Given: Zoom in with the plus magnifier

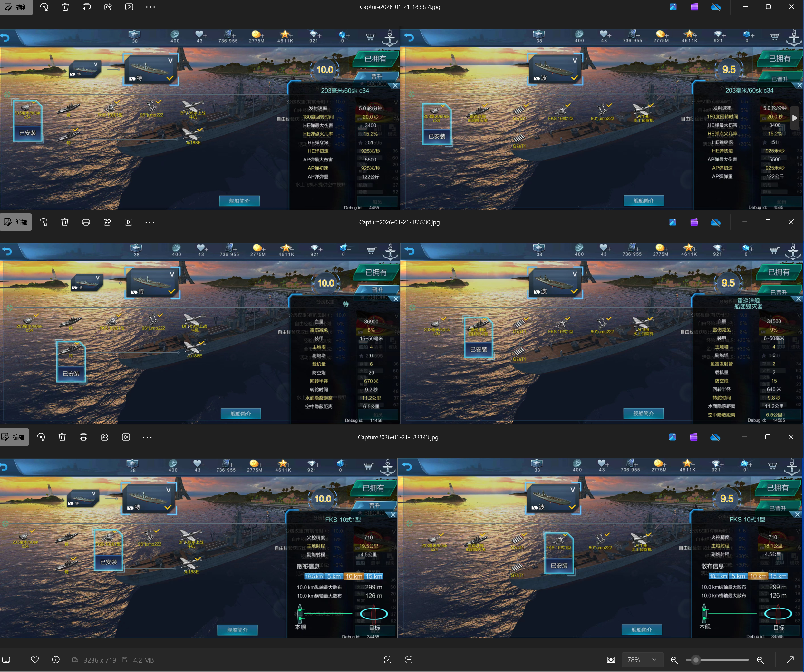Looking at the screenshot, I should [760, 660].
